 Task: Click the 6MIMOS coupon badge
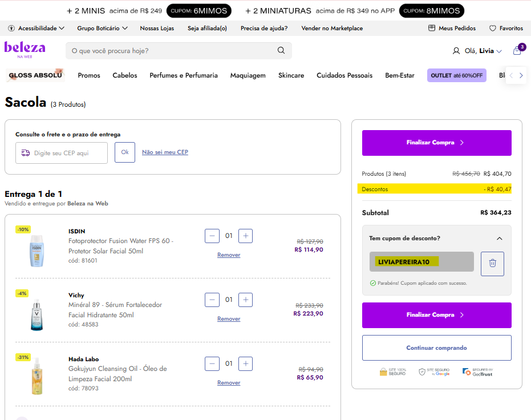pos(199,11)
